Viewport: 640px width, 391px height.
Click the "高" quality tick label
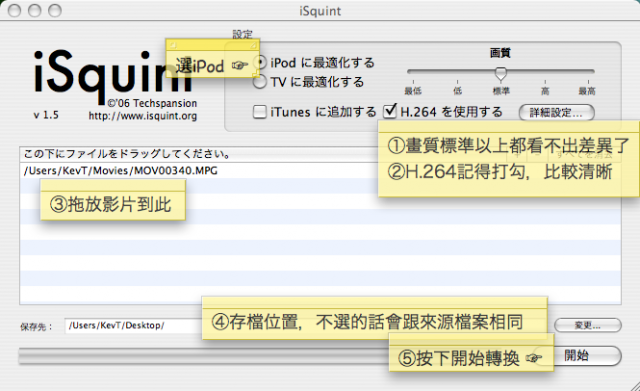[545, 91]
